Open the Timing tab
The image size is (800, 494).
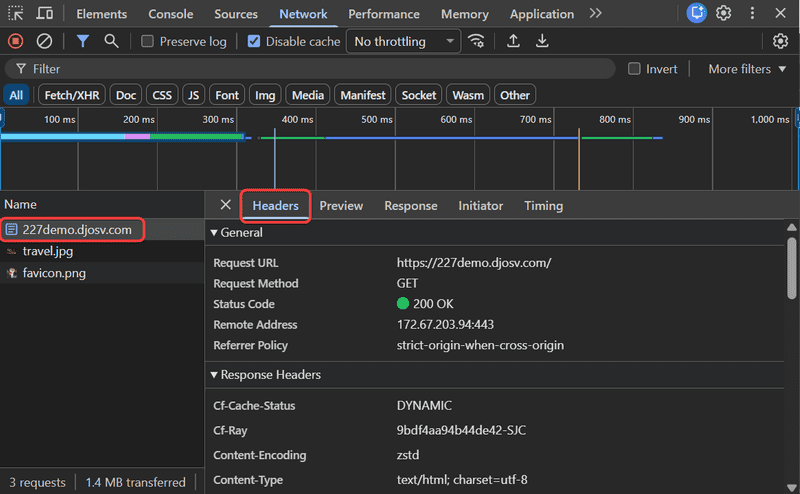(543, 205)
